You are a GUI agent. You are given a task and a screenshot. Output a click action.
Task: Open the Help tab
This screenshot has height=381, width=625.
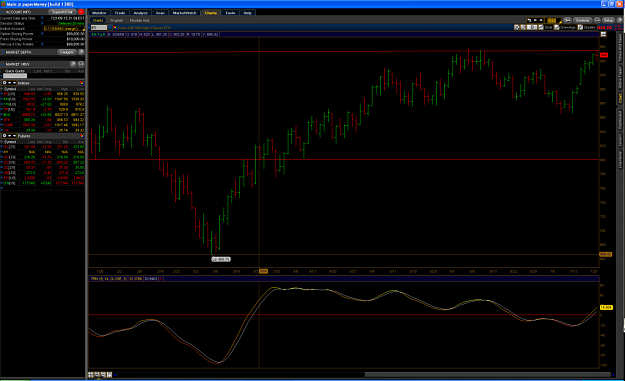point(248,13)
